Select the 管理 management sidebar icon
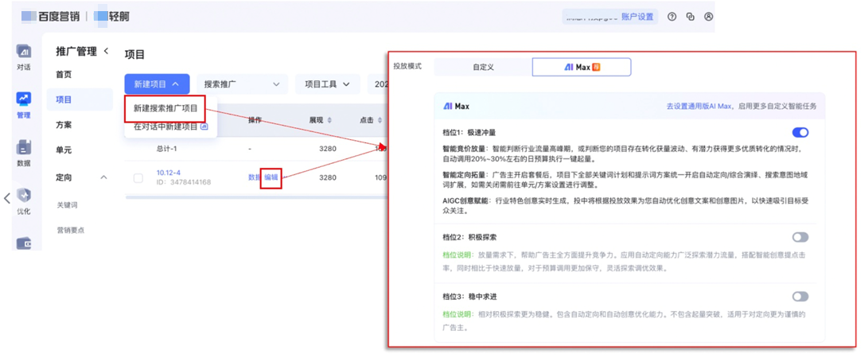 coord(24,105)
